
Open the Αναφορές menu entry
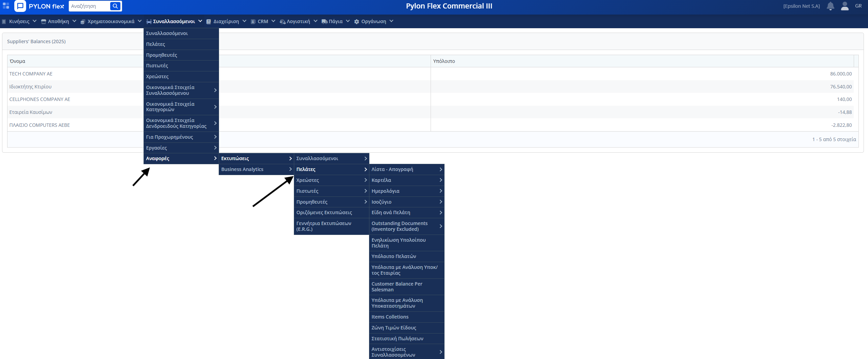click(181, 158)
